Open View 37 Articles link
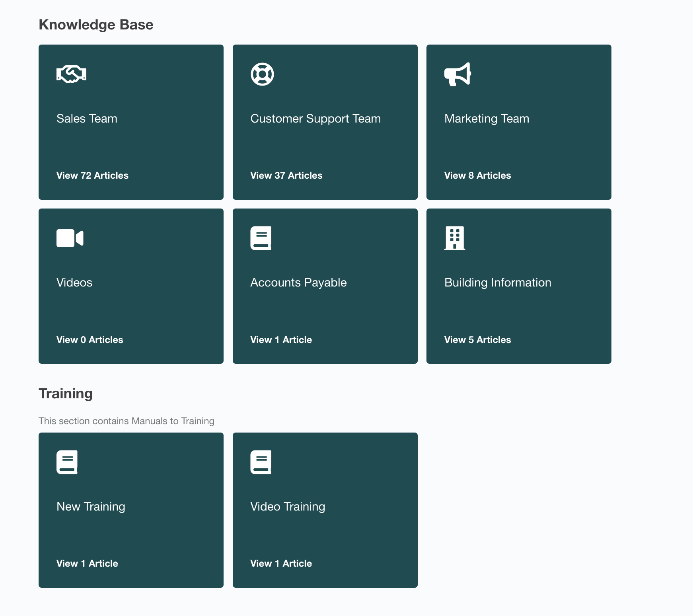 coord(286,175)
